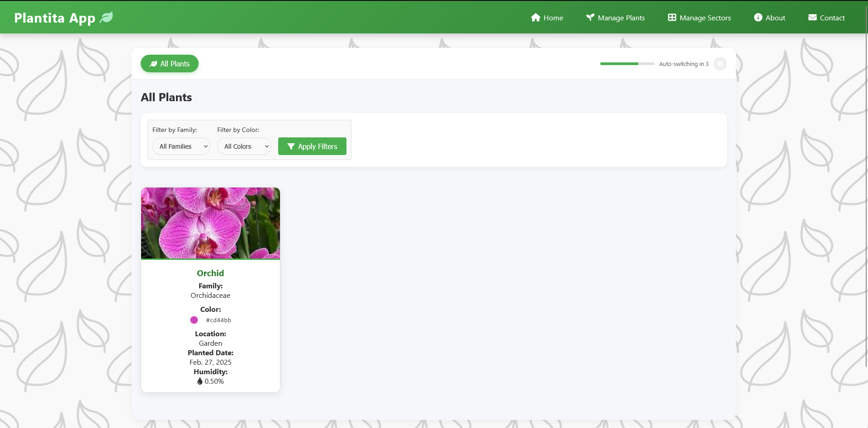Click the Home icon in the navbar
Image resolution: width=868 pixels, height=428 pixels.
tap(535, 18)
